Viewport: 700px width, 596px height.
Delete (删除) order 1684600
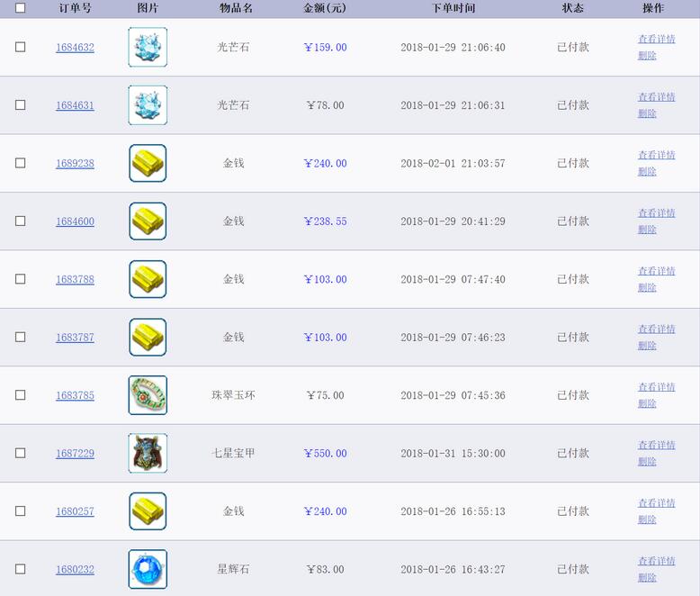pos(647,230)
